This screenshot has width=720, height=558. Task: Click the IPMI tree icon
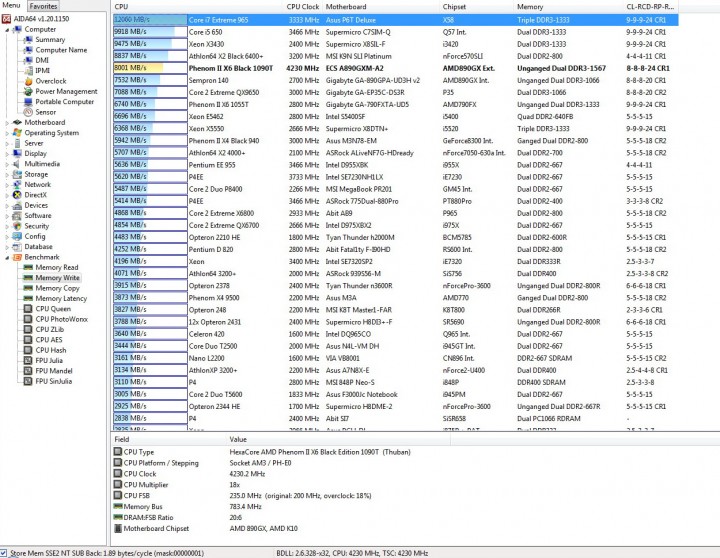tap(28, 70)
